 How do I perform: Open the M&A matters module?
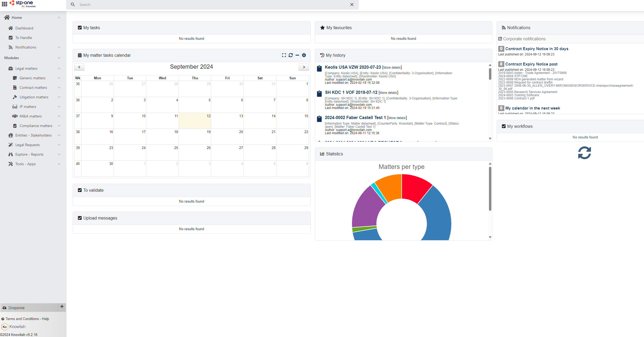click(31, 116)
